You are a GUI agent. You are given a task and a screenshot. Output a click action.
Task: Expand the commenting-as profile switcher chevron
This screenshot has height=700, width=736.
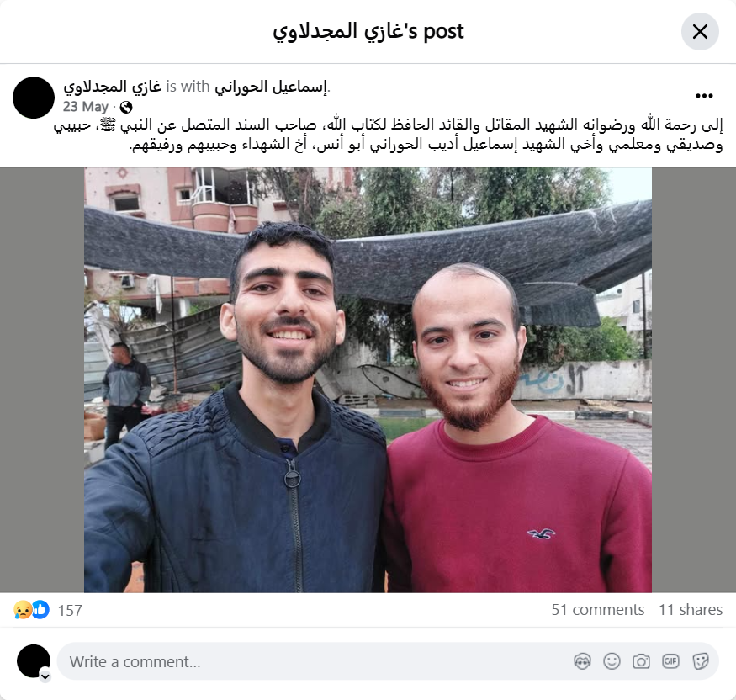(x=45, y=676)
